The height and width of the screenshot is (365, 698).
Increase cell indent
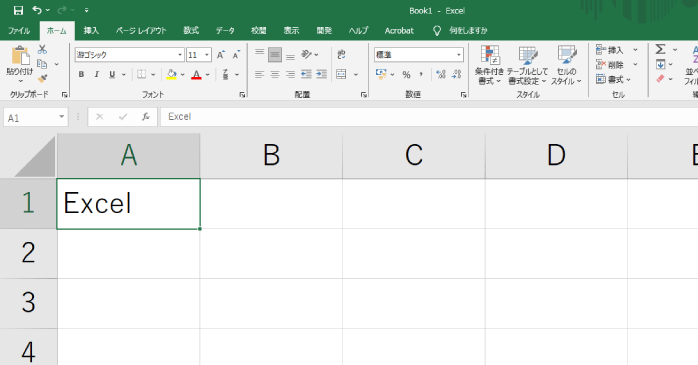click(321, 74)
